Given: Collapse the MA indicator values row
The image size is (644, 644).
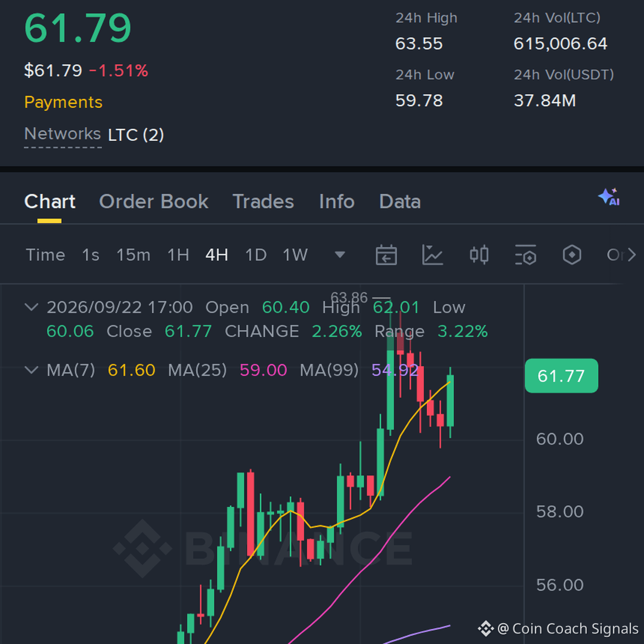Looking at the screenshot, I should [32, 370].
